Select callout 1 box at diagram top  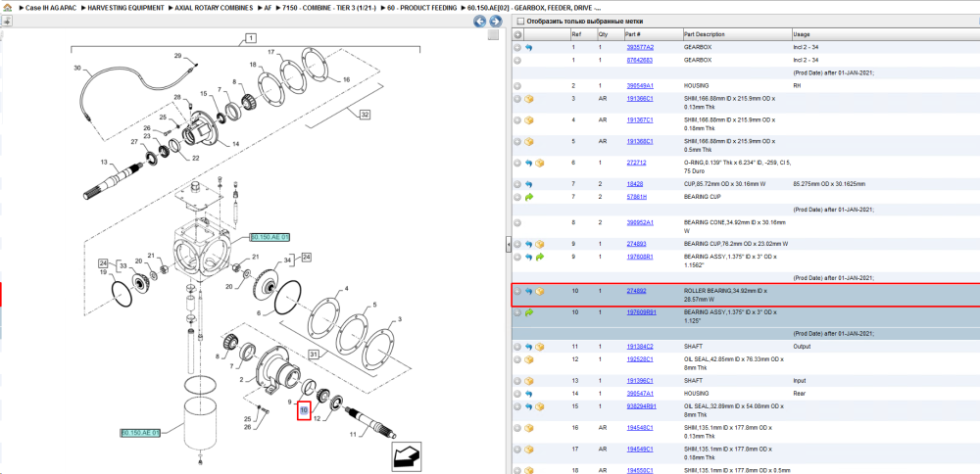point(250,38)
